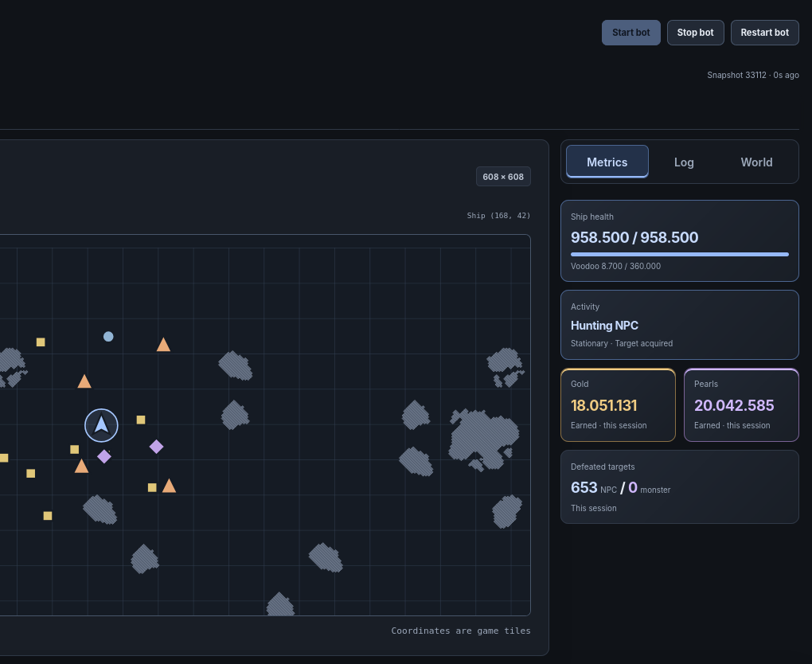Image resolution: width=812 pixels, height=664 pixels.
Task: Select the topmost yellow square marker
Action: [x=41, y=342]
